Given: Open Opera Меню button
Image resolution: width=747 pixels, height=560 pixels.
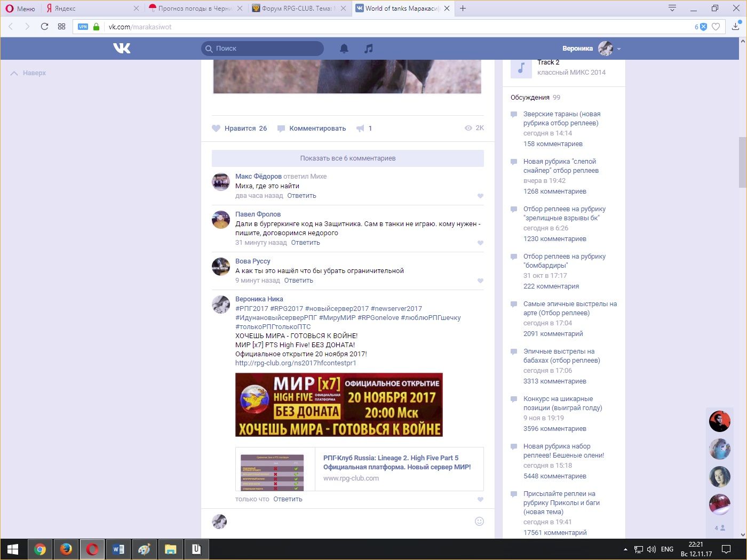Looking at the screenshot, I should pyautogui.click(x=20, y=9).
